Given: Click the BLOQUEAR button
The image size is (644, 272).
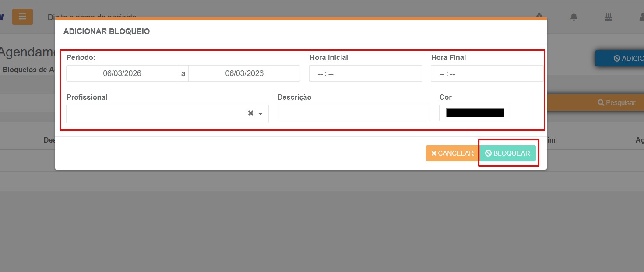Looking at the screenshot, I should 507,153.
